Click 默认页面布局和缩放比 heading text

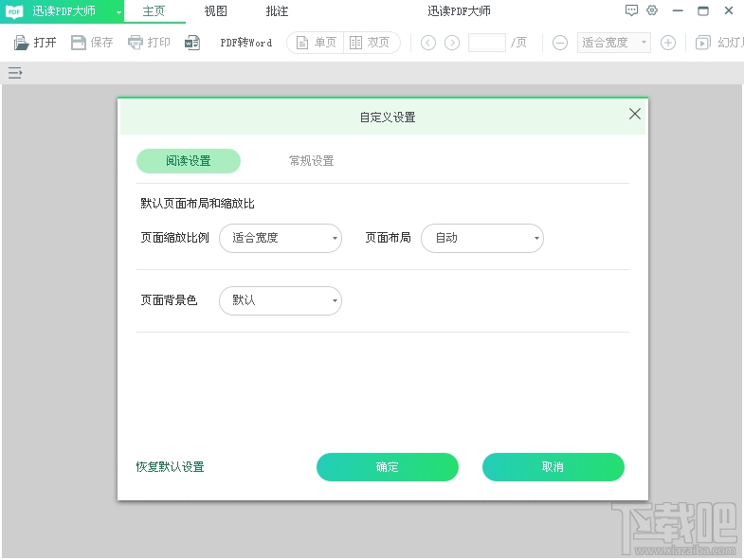pos(198,204)
